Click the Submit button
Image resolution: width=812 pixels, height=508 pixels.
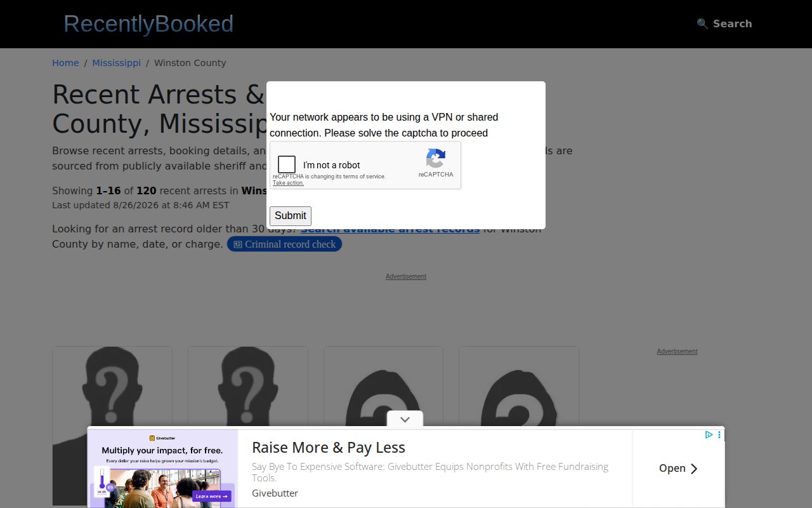291,216
